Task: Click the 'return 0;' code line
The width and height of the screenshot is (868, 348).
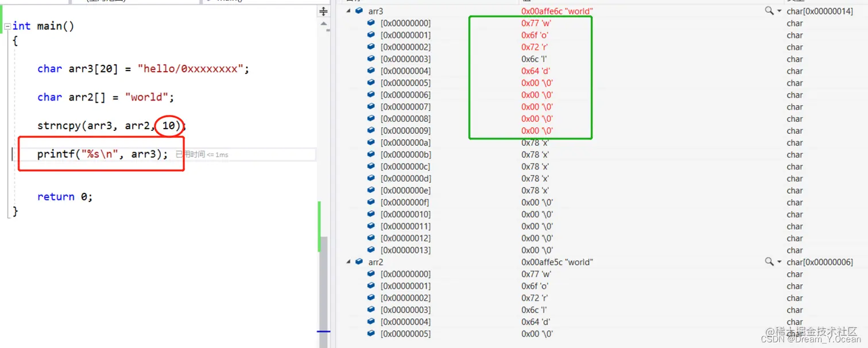Action: pyautogui.click(x=65, y=196)
